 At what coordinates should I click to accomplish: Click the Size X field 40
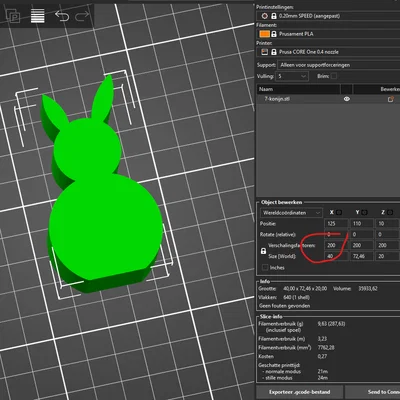pos(336,256)
